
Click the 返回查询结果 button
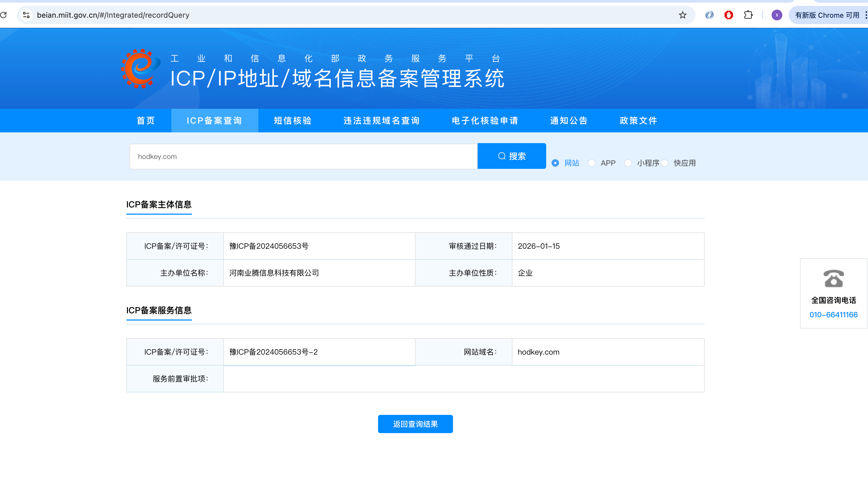(415, 424)
